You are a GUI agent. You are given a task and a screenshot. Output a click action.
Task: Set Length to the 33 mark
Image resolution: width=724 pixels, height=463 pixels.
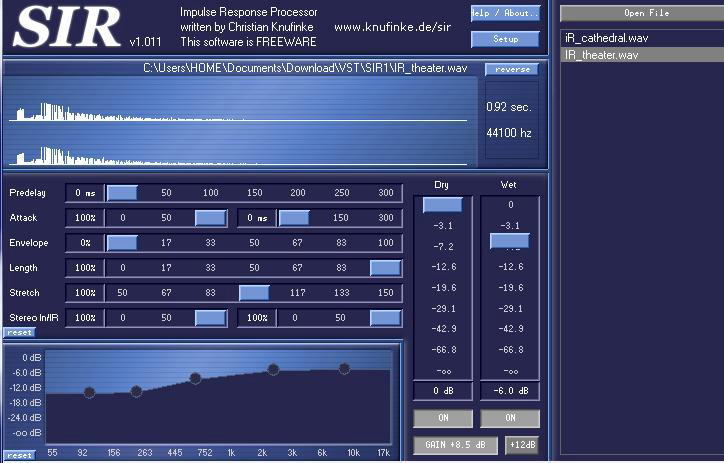[x=211, y=268]
